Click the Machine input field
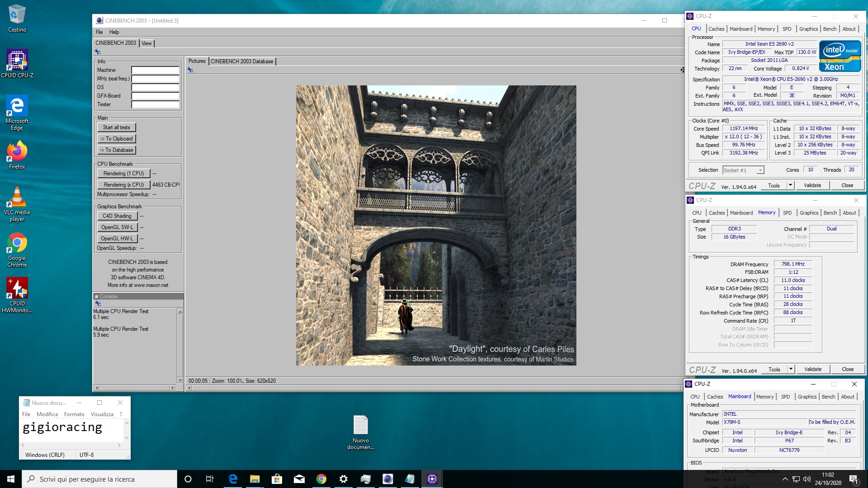 (155, 70)
